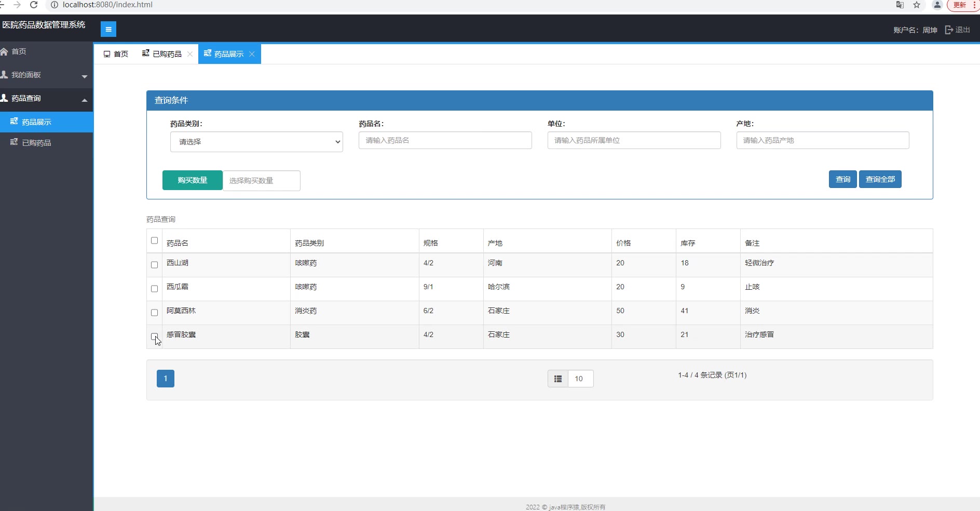Screen dimensions: 980x511
Task: Open the 药品类别 dropdown
Action: coord(256,142)
